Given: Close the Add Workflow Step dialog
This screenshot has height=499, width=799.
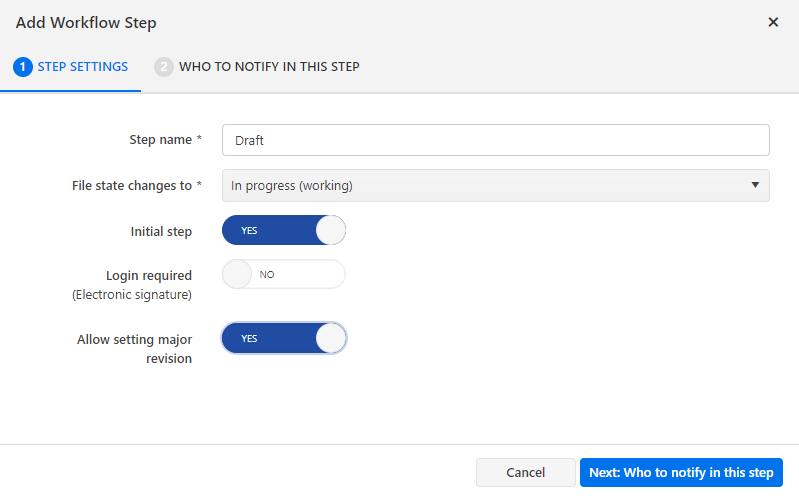Looking at the screenshot, I should click(x=773, y=22).
